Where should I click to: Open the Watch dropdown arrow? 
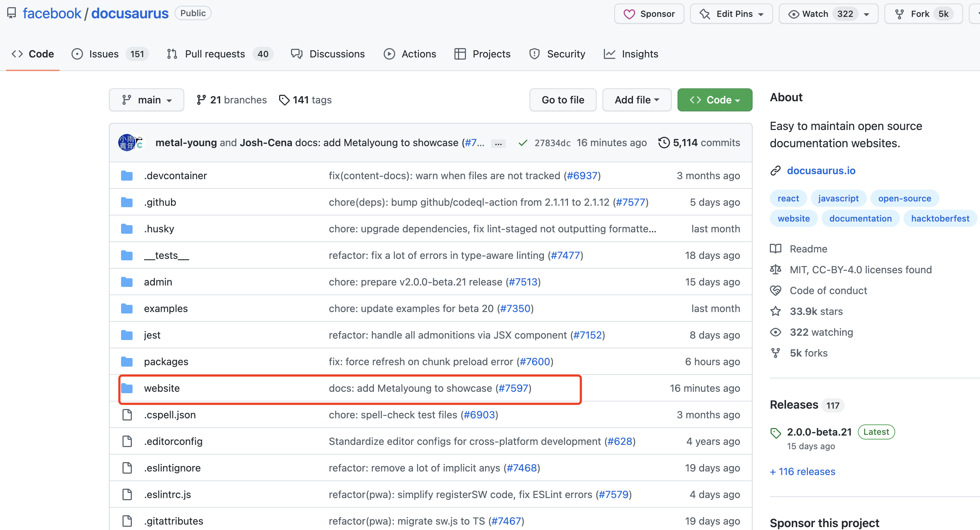point(866,14)
